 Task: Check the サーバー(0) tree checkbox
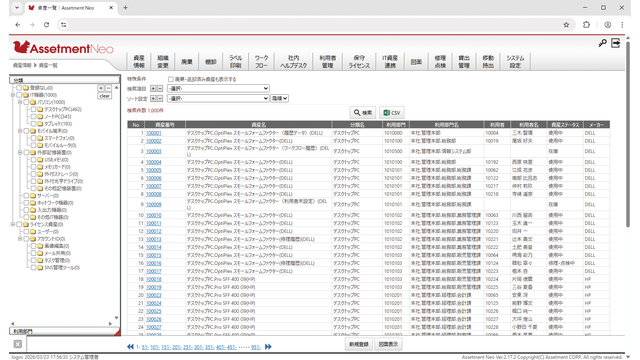coord(26,196)
